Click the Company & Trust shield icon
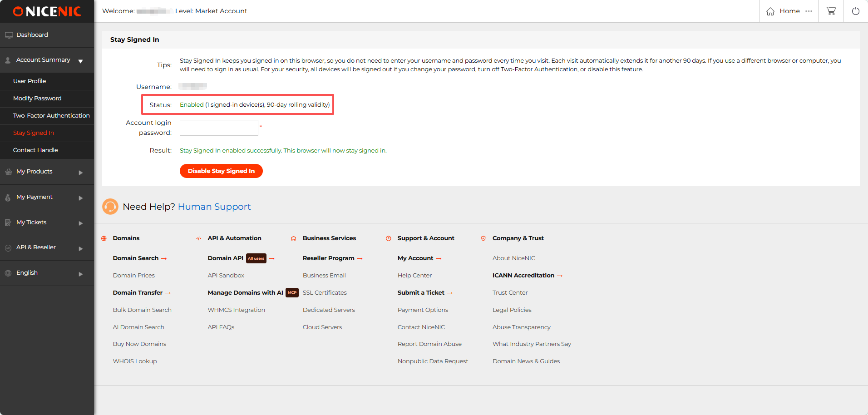The width and height of the screenshot is (868, 415). click(x=483, y=238)
